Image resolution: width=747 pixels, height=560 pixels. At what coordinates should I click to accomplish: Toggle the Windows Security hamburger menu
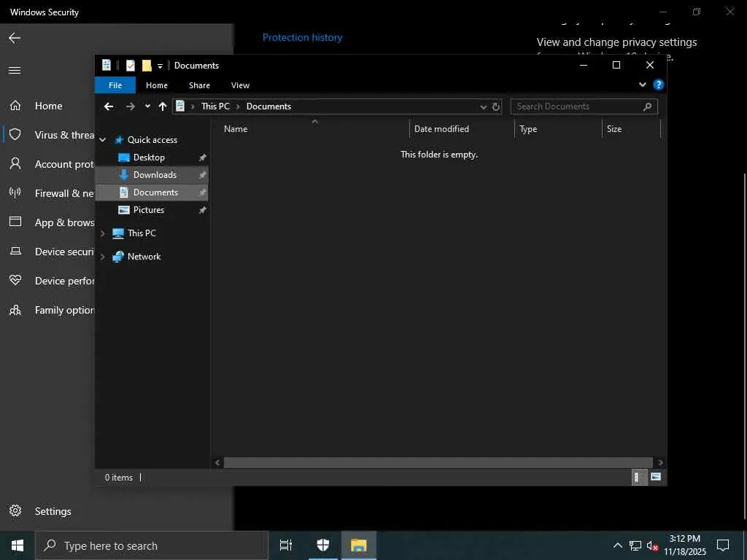(15, 71)
